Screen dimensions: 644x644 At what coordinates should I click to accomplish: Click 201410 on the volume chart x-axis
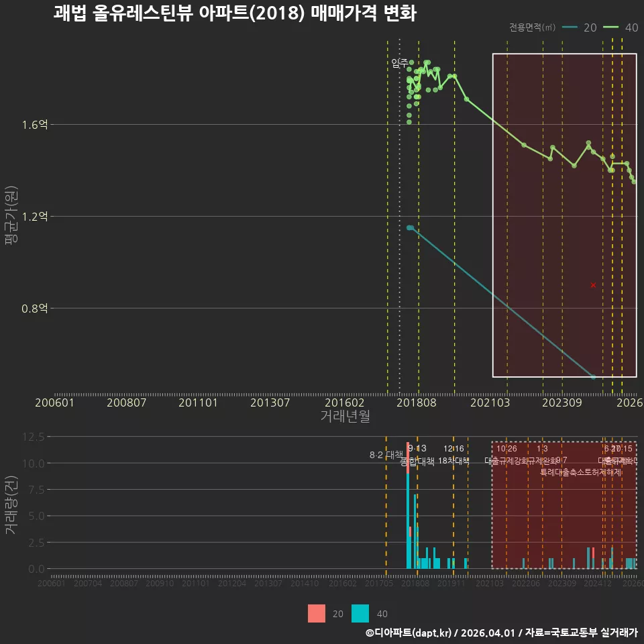[x=305, y=583]
